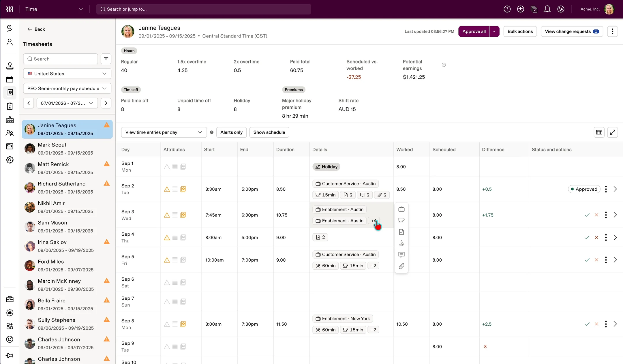
Task: Toggle the Alerts only filter
Action: click(231, 132)
